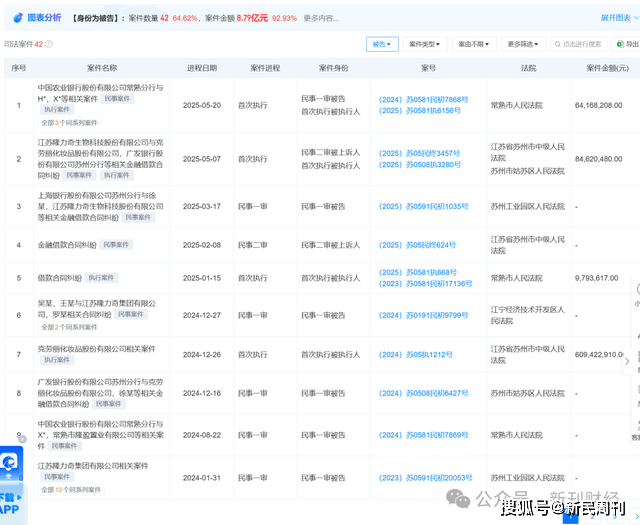Click the 案件名称 column header
640x525 pixels.
point(102,68)
